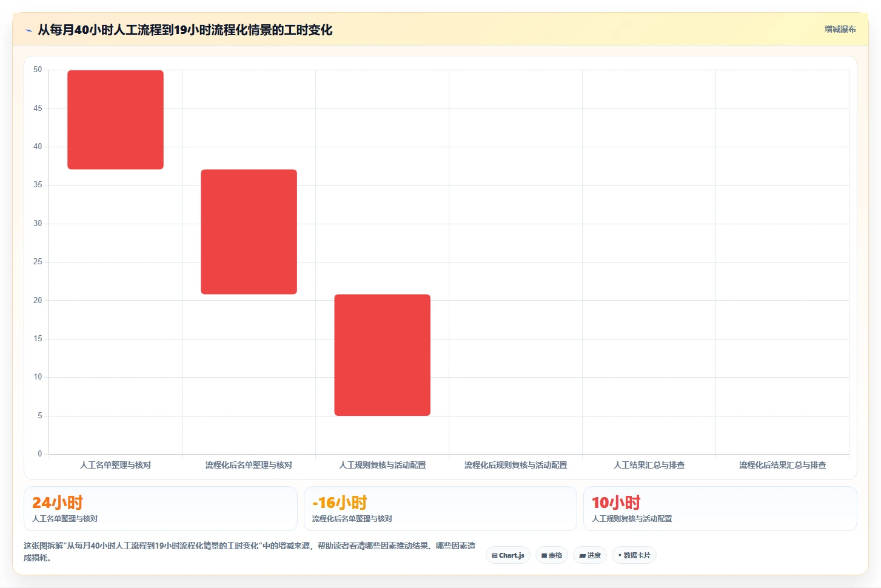The image size is (881, 588).
Task: Click the 进度 chip
Action: [590, 555]
